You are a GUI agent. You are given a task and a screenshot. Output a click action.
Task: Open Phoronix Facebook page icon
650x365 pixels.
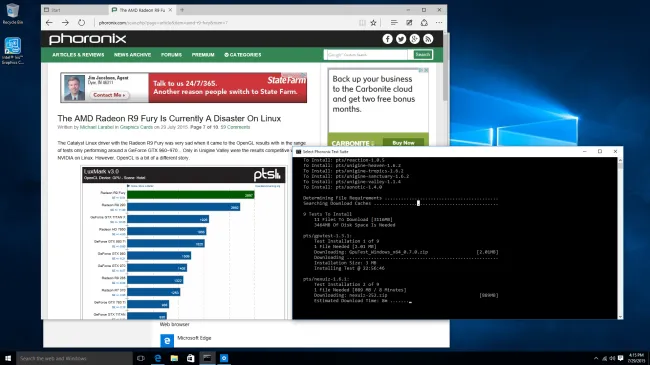click(x=387, y=39)
